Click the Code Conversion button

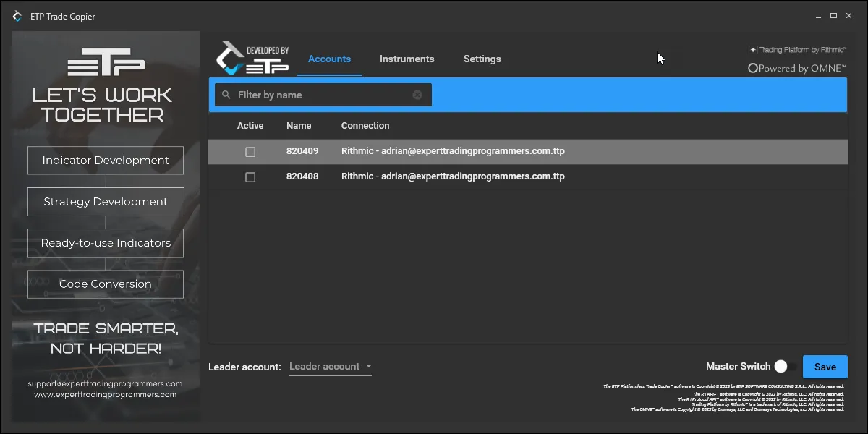point(106,284)
